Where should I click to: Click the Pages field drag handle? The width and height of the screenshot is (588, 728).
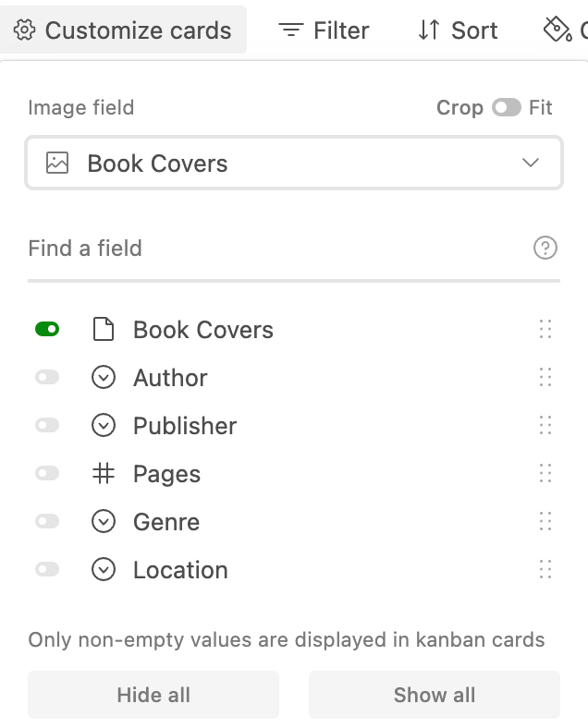click(545, 474)
